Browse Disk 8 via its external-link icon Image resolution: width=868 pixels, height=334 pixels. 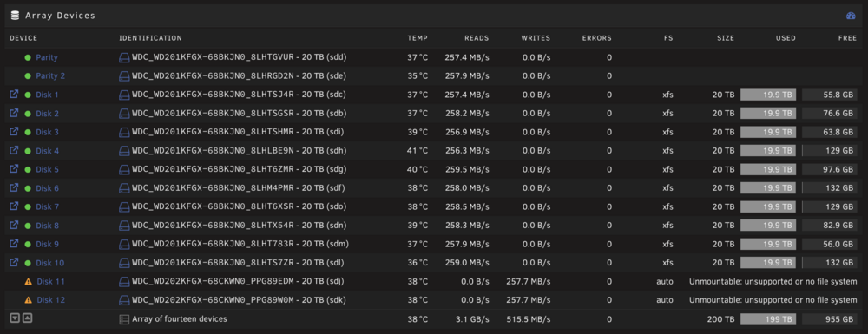pyautogui.click(x=15, y=225)
